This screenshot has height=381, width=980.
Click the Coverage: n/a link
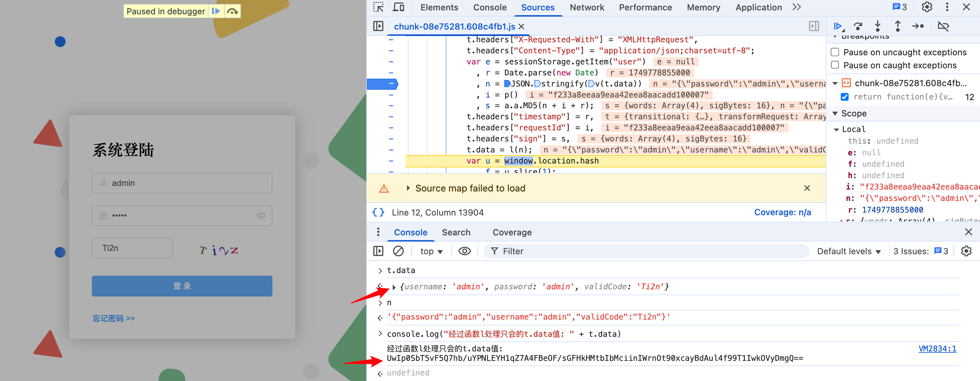[783, 212]
